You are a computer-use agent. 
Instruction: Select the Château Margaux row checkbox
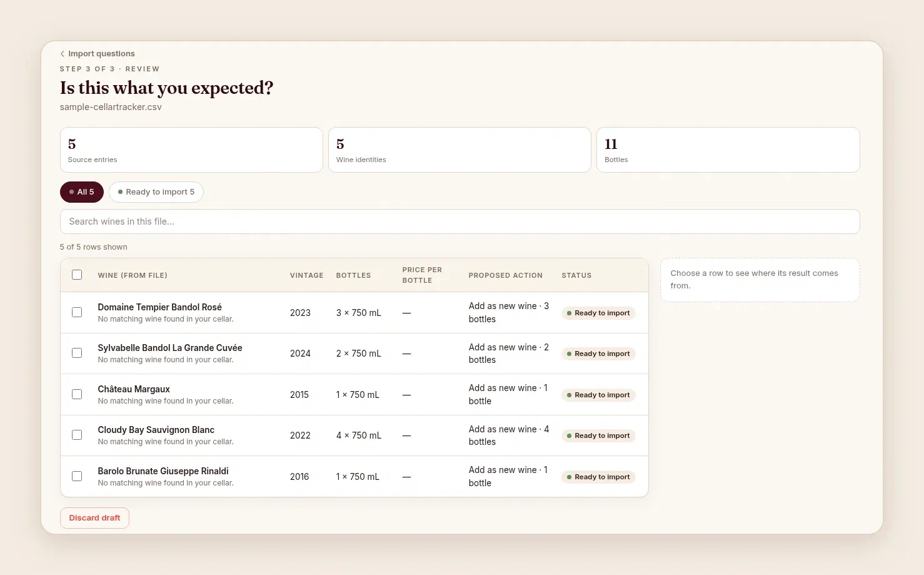click(77, 394)
